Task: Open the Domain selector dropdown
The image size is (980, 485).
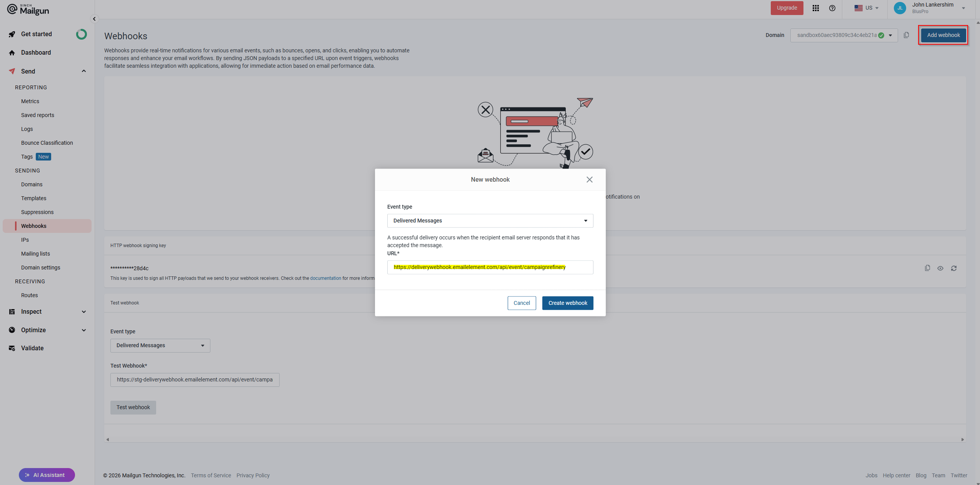Action: click(x=844, y=35)
